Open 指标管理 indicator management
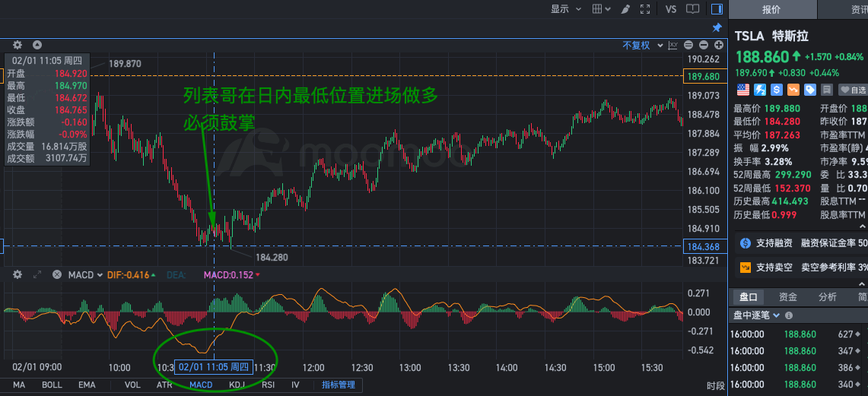Viewport: 868px width, 396px height. click(x=339, y=385)
